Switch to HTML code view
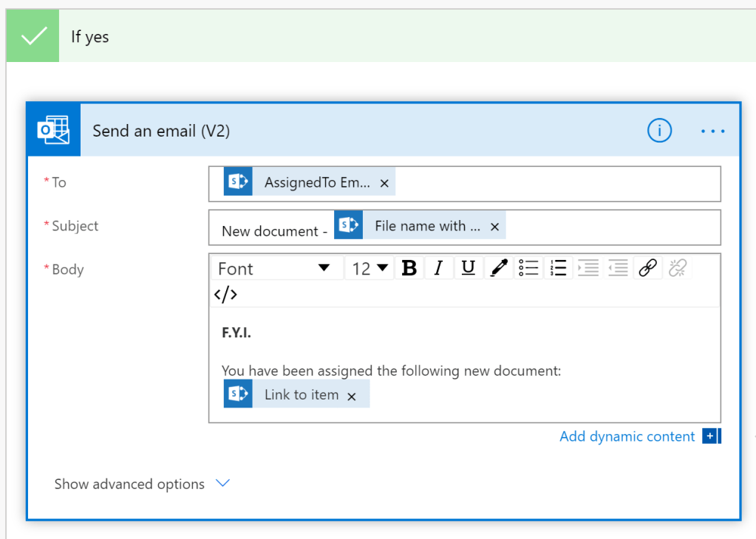Screen dimensions: 756x539 point(225,294)
